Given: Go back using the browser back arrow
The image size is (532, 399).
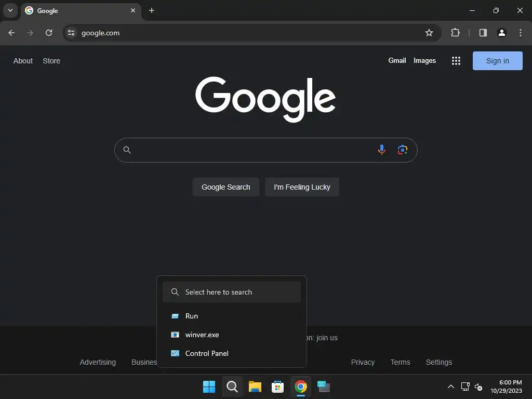Looking at the screenshot, I should coord(11,33).
